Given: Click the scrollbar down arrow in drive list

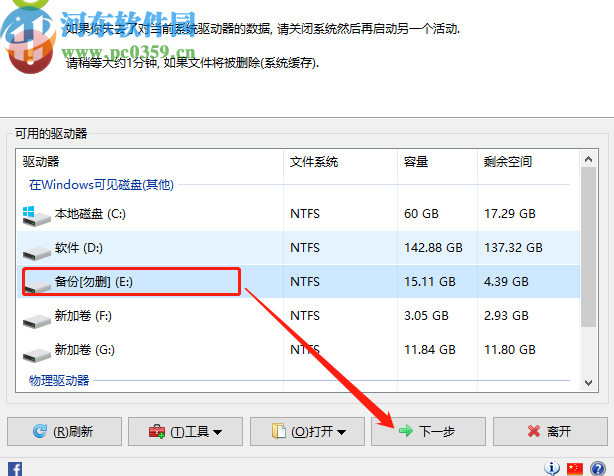Looking at the screenshot, I should point(588,382).
